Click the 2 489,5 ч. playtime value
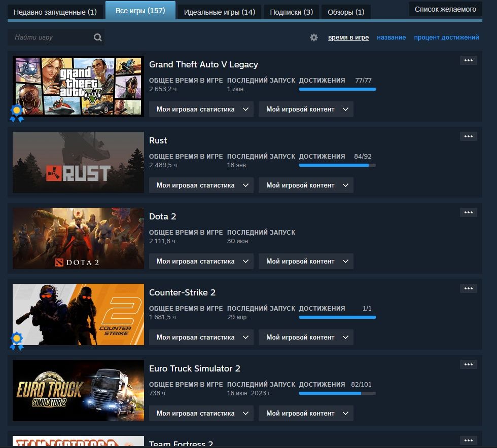The width and height of the screenshot is (497, 448). click(x=163, y=165)
